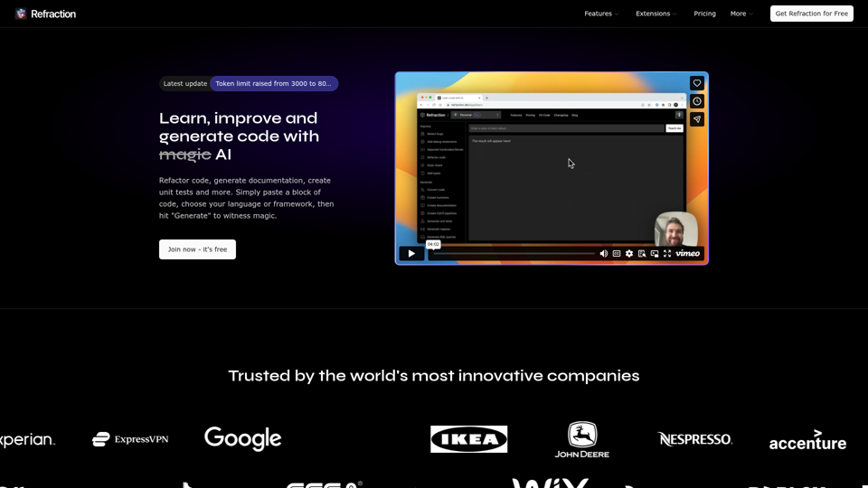Go to the Pricing page
The height and width of the screenshot is (488, 868).
click(x=704, y=14)
